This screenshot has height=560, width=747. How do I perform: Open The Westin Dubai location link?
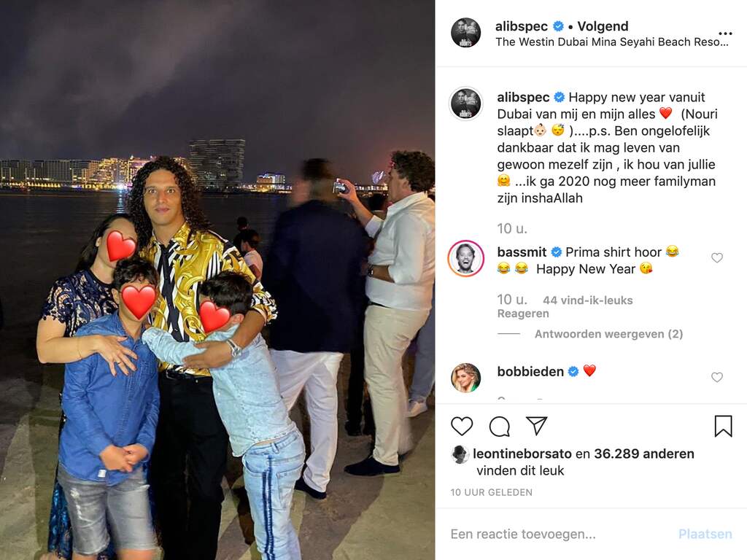click(x=612, y=42)
